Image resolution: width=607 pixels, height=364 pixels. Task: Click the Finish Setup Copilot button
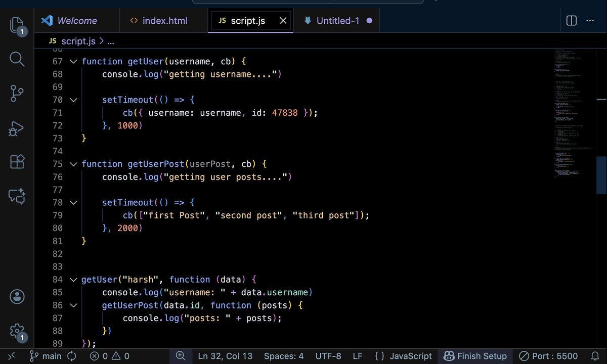pyautogui.click(x=475, y=356)
